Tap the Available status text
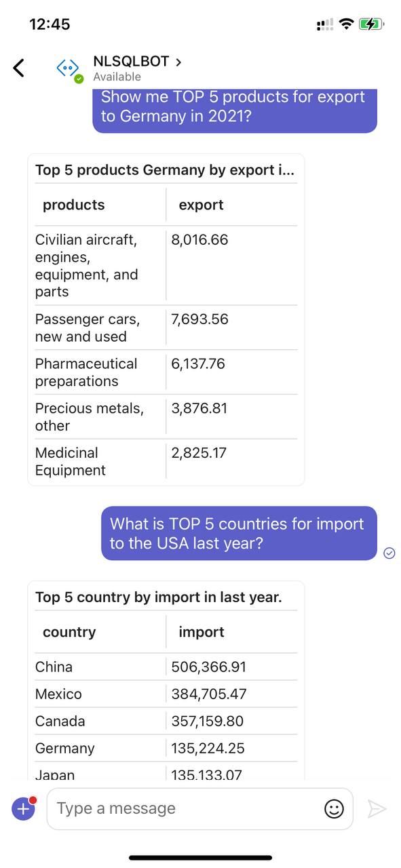The image size is (401, 868). 117,77
